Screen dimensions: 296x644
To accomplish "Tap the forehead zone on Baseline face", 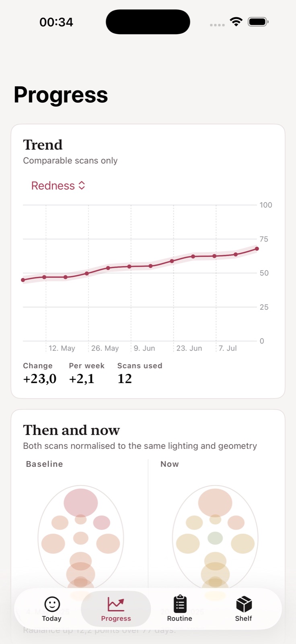I will pos(81,503).
